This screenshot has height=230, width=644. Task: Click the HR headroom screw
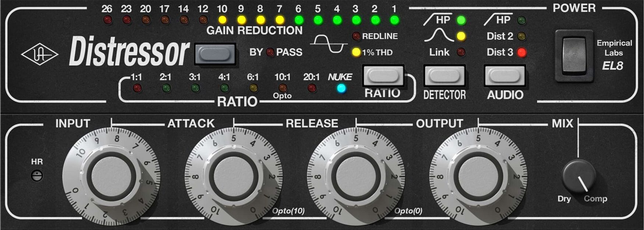37,176
